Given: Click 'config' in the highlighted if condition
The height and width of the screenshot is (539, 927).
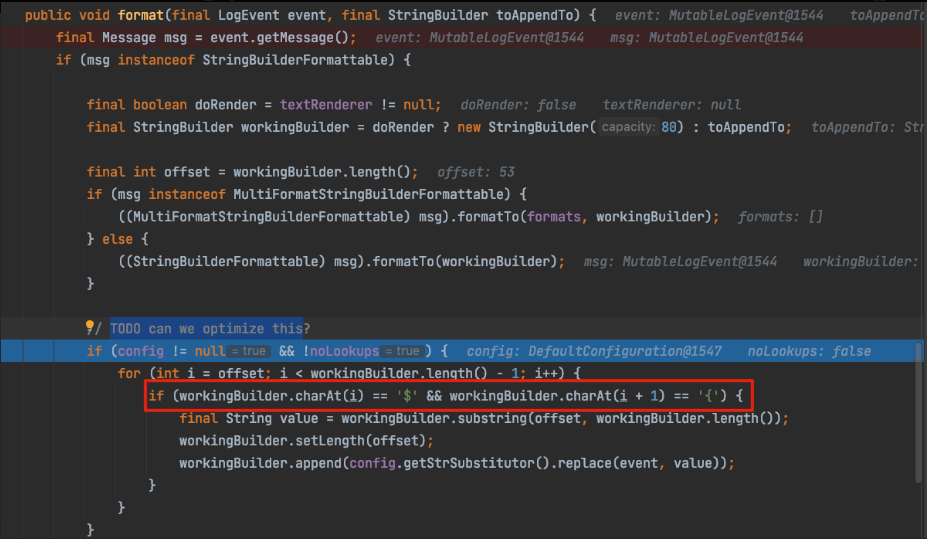Looking at the screenshot, I should pyautogui.click(x=141, y=351).
